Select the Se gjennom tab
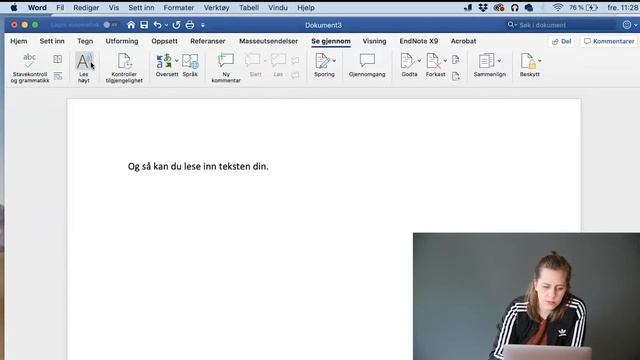The width and height of the screenshot is (640, 360). pyautogui.click(x=331, y=41)
